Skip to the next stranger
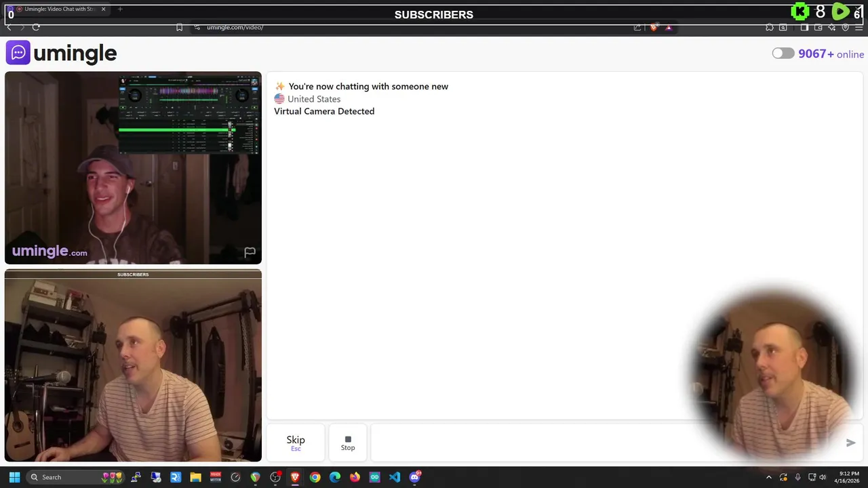 point(296,443)
